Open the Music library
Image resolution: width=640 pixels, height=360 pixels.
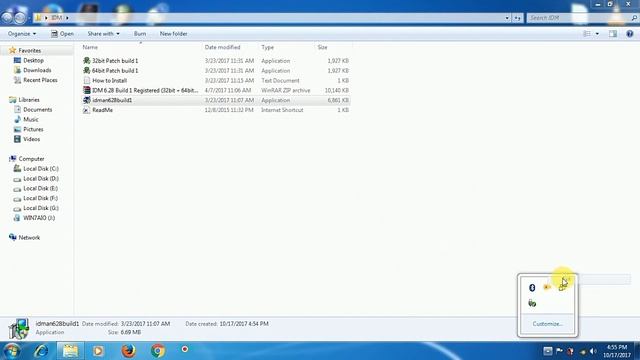coord(31,119)
